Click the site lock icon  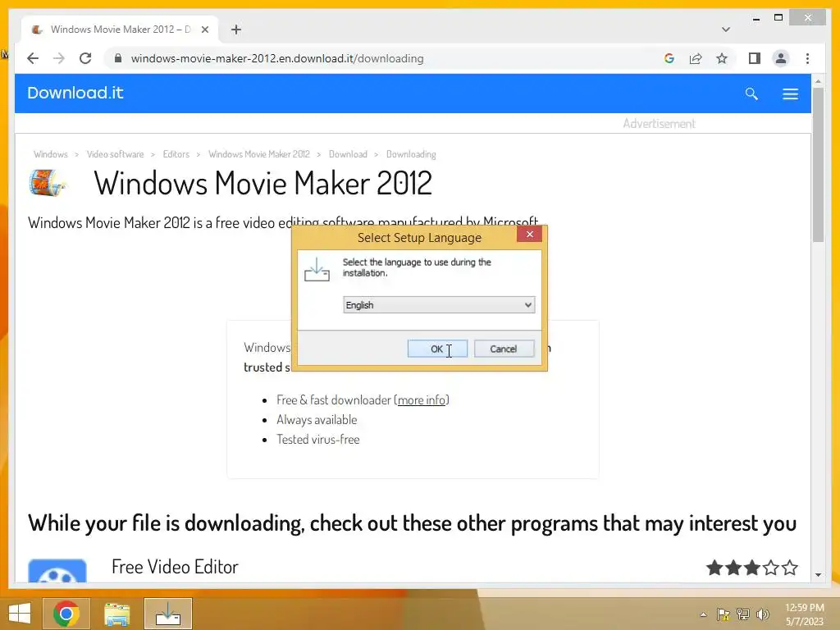[x=118, y=58]
